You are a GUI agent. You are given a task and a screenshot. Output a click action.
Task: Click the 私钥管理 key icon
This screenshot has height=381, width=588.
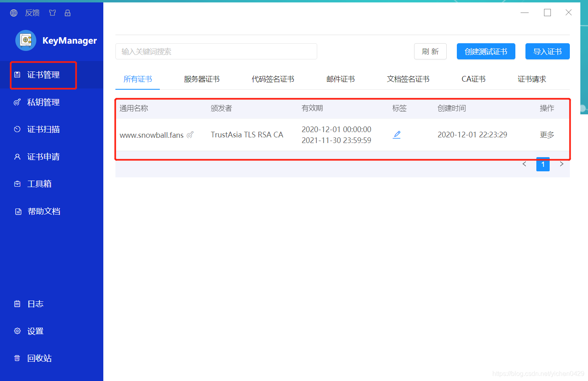tap(17, 102)
